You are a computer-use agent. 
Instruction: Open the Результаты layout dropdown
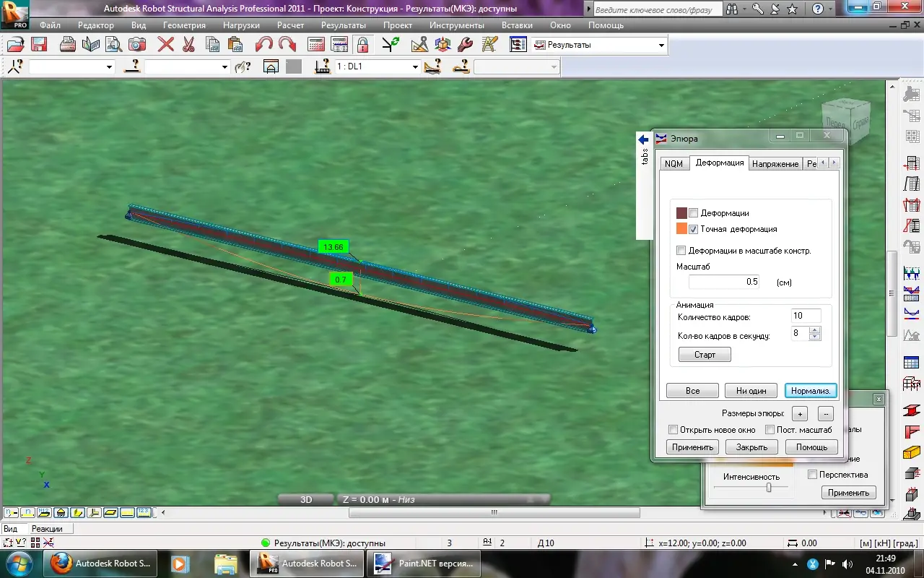click(x=661, y=45)
